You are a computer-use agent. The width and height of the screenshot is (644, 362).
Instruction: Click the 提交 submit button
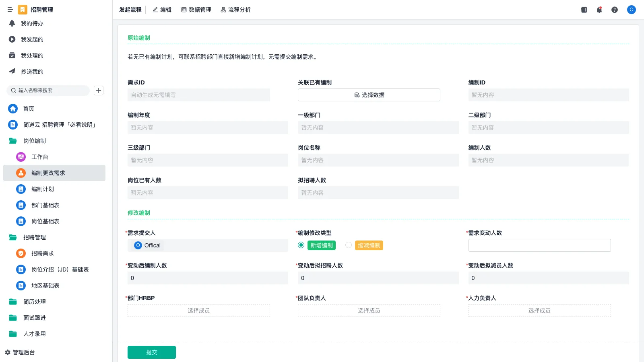coord(151,352)
